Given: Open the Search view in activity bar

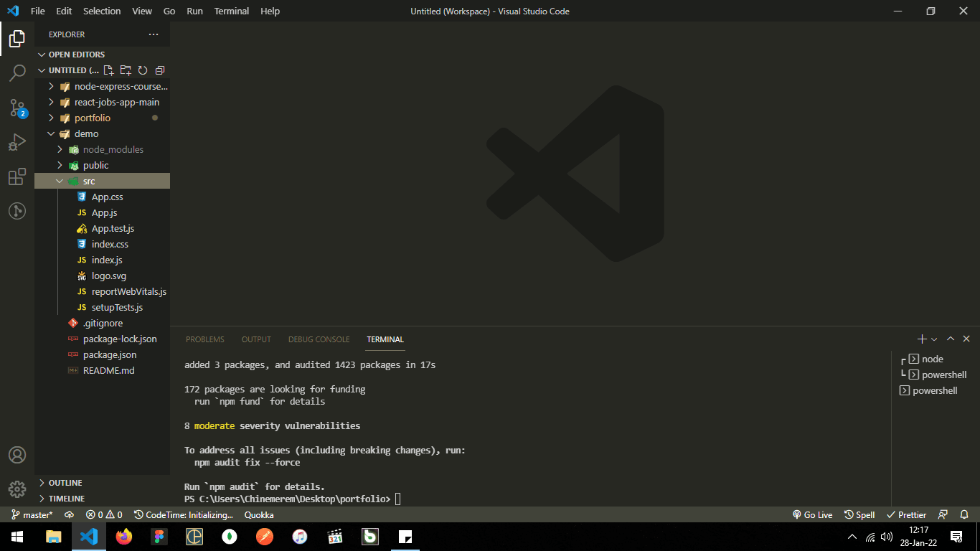Looking at the screenshot, I should coord(17,72).
